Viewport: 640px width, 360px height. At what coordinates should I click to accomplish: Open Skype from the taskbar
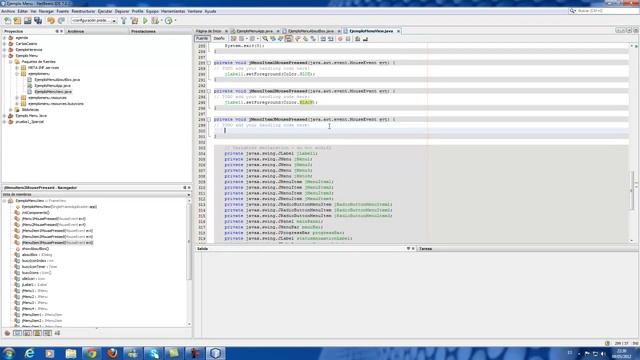pos(153,353)
